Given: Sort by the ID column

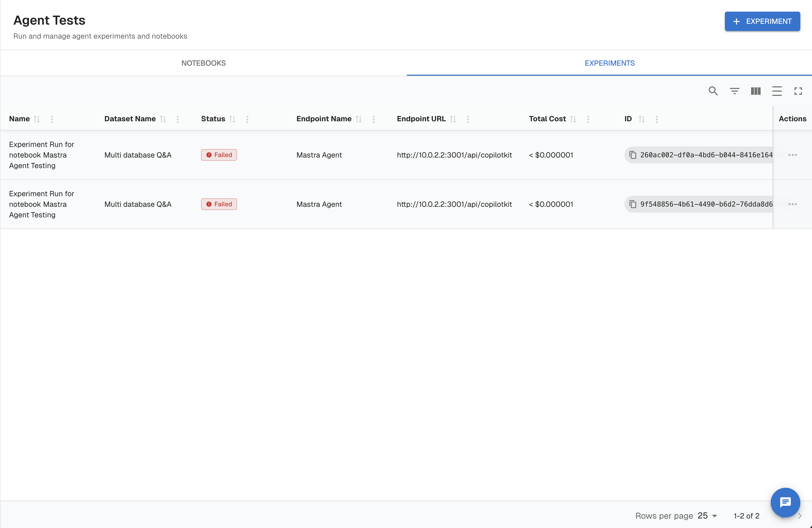Looking at the screenshot, I should (x=642, y=119).
